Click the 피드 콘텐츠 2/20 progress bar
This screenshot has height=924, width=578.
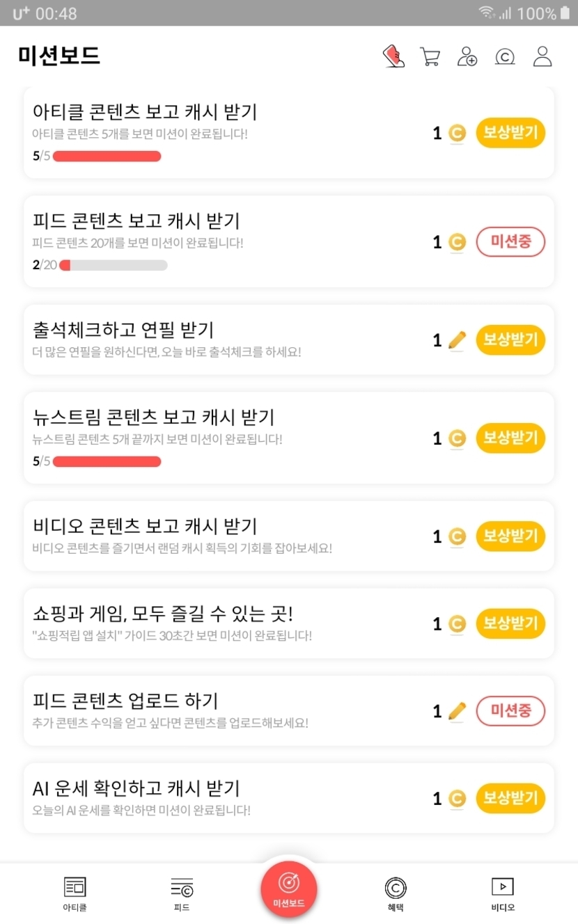[x=114, y=265]
